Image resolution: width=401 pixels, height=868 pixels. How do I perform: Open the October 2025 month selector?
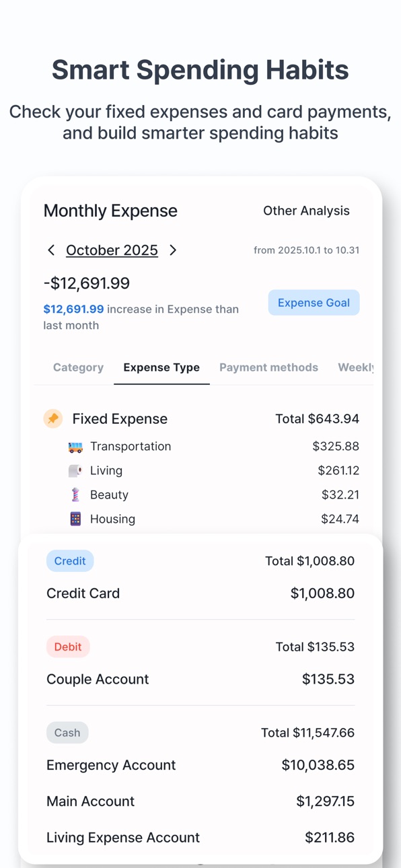(x=112, y=250)
